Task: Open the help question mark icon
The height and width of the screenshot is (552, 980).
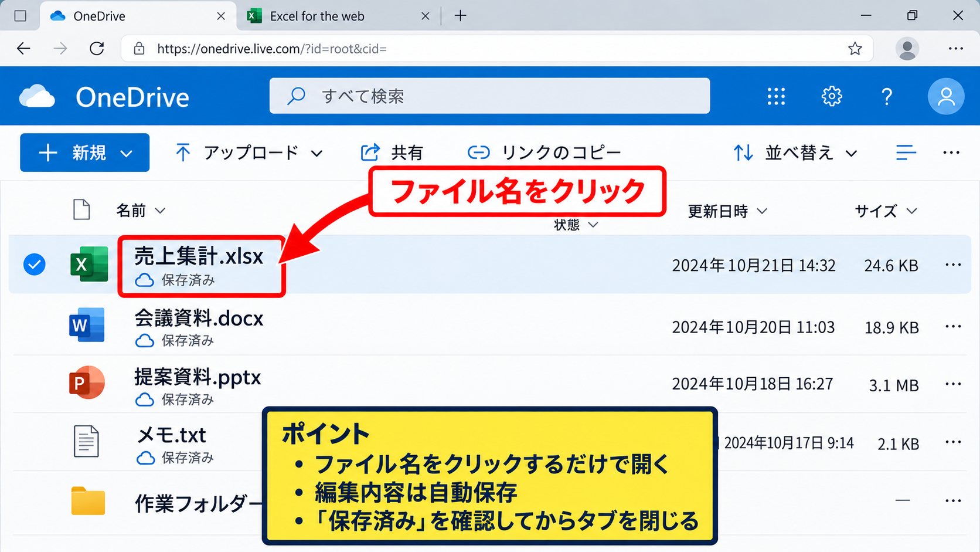Action: (887, 96)
